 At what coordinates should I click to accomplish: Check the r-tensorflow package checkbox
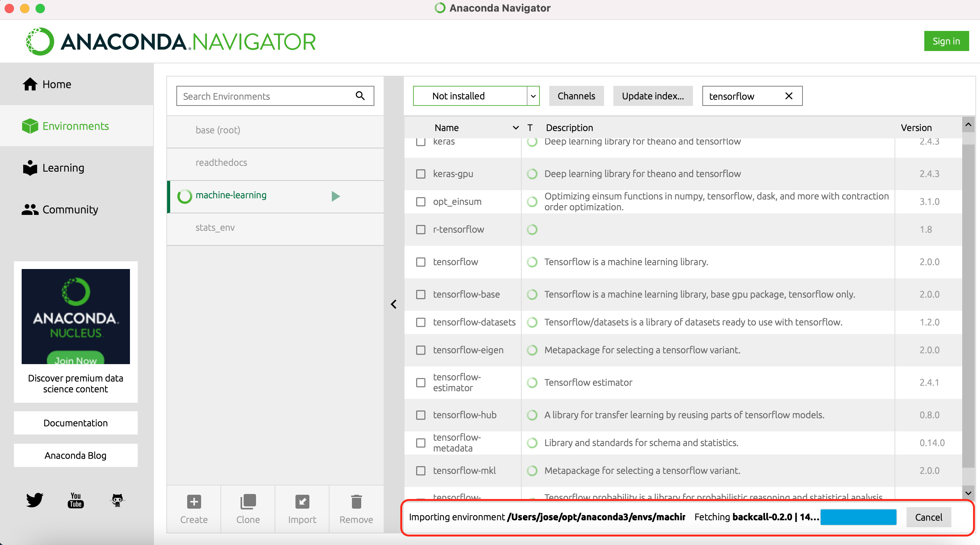(x=421, y=230)
